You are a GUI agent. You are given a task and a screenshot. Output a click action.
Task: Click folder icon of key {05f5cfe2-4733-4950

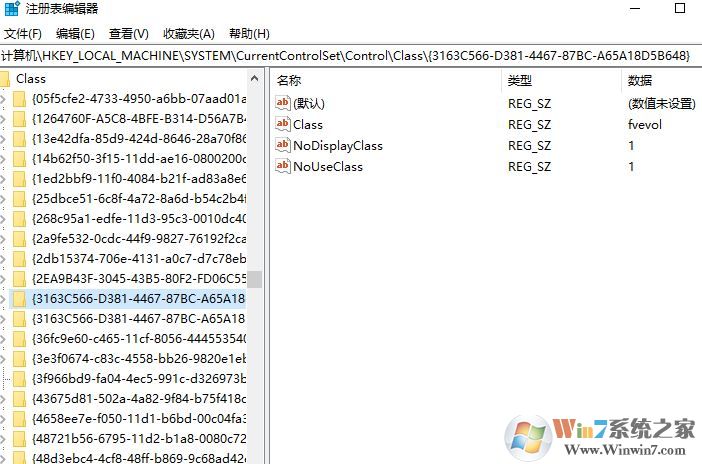(x=19, y=99)
